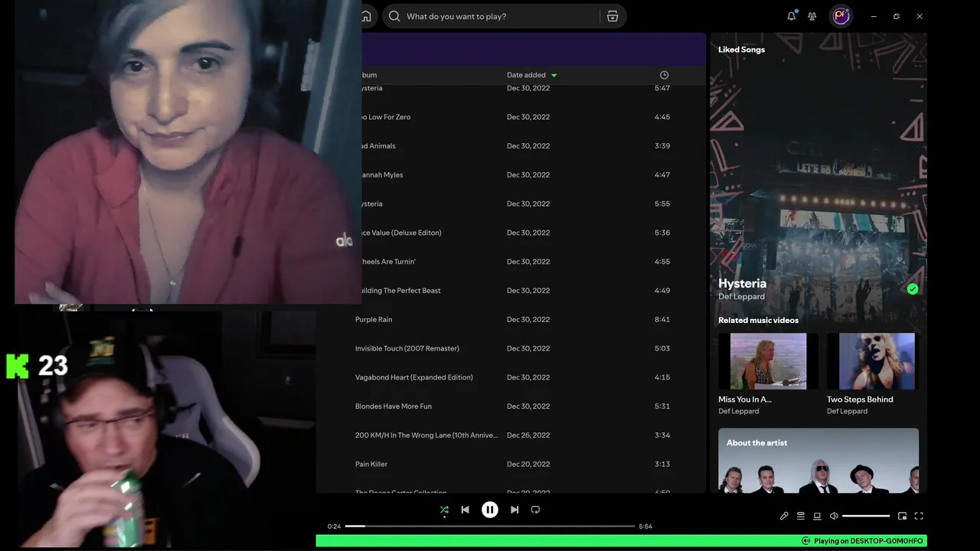Skip to previous track

pos(465,510)
